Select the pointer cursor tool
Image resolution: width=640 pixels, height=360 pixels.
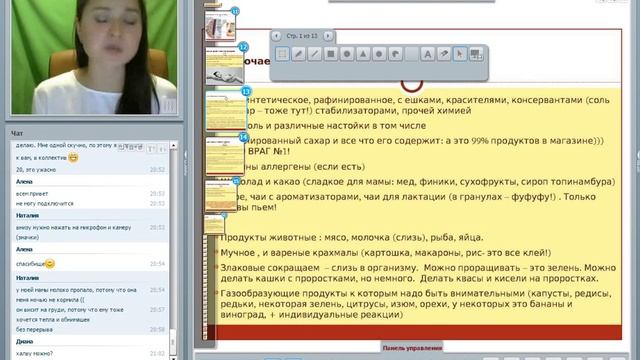[460, 54]
